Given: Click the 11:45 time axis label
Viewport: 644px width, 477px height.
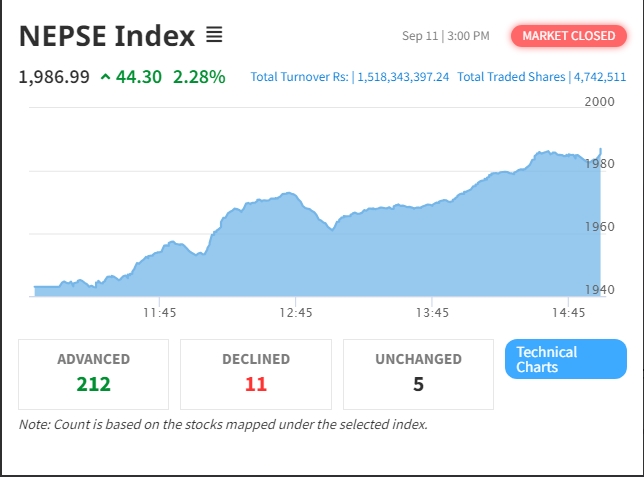Looking at the screenshot, I should (x=160, y=313).
